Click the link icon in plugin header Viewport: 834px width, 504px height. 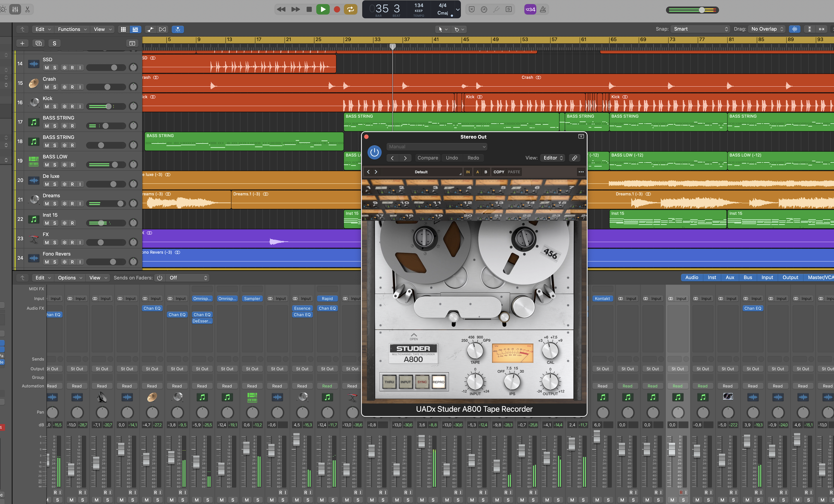click(x=574, y=158)
